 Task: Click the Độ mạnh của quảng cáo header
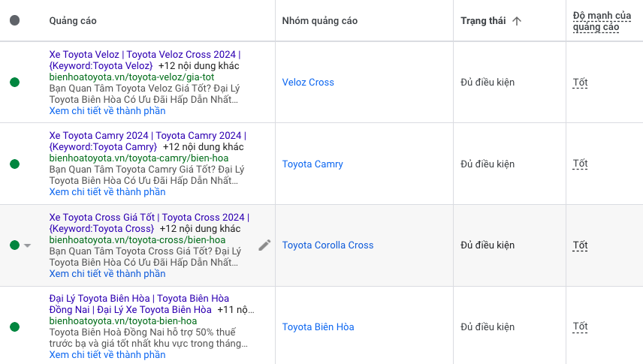tap(601, 21)
